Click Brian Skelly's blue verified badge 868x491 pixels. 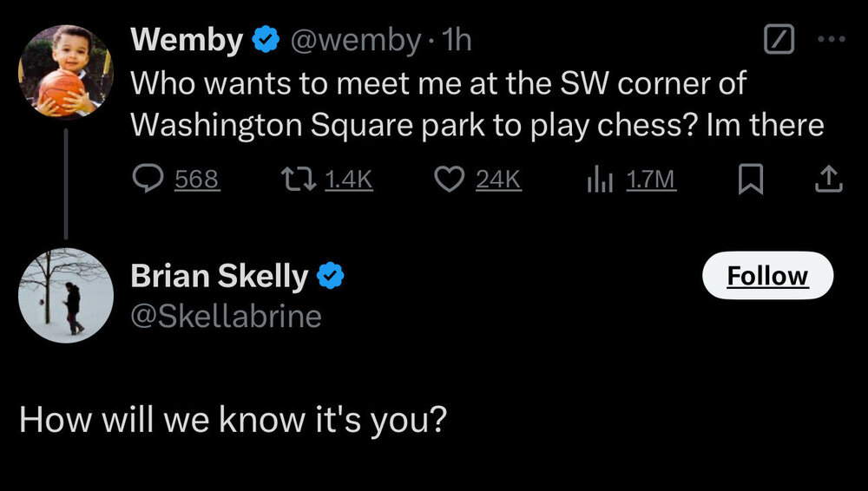331,276
